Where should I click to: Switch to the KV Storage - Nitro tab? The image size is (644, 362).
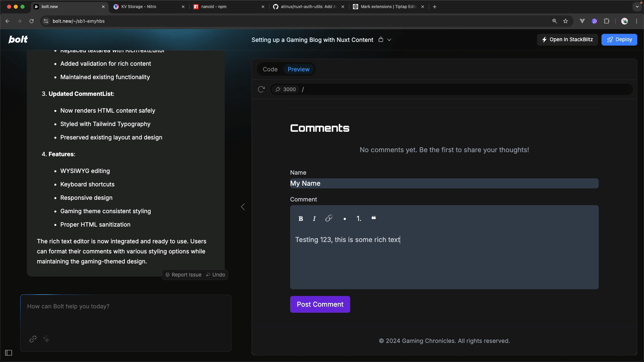point(139,7)
